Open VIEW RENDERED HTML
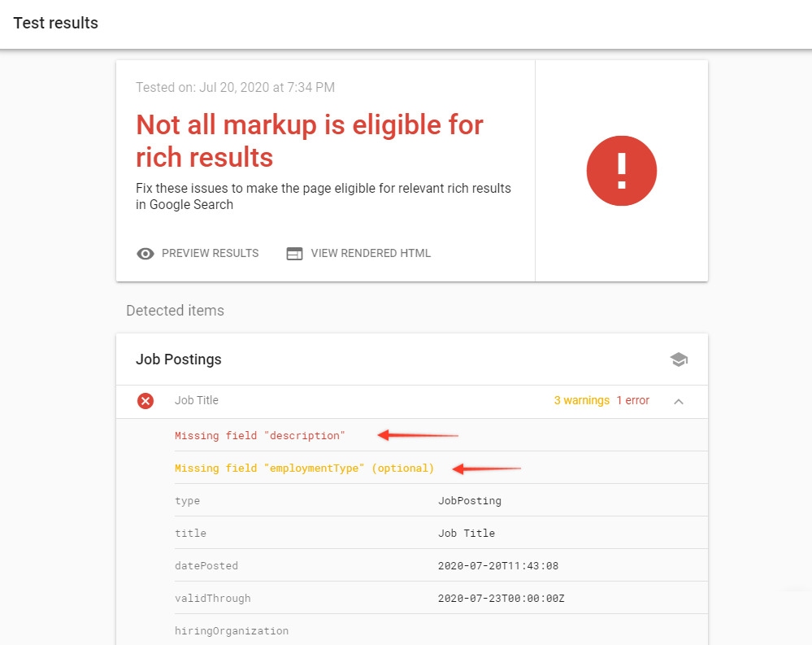This screenshot has height=645, width=812. (371, 254)
